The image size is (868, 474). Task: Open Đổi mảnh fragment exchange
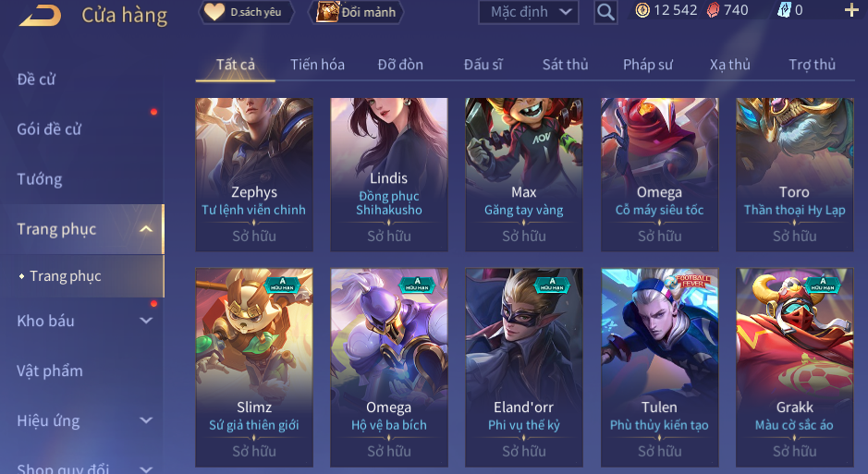point(356,12)
